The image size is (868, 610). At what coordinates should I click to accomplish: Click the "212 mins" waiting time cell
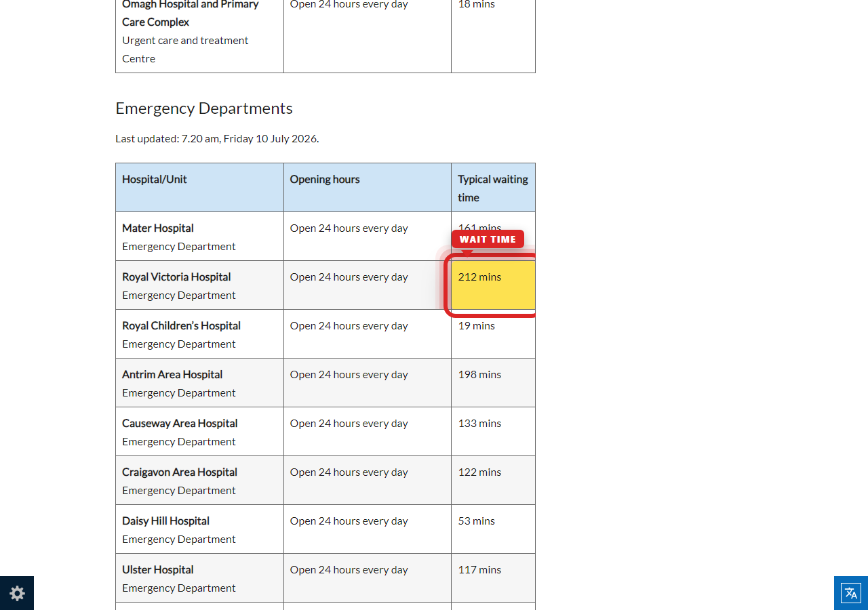493,285
